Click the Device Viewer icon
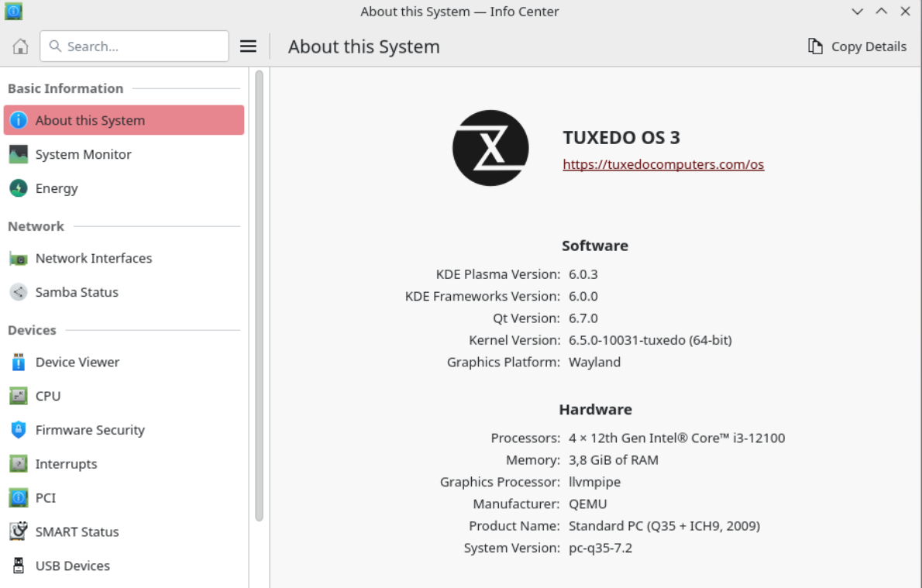The width and height of the screenshot is (922, 588). pyautogui.click(x=19, y=362)
